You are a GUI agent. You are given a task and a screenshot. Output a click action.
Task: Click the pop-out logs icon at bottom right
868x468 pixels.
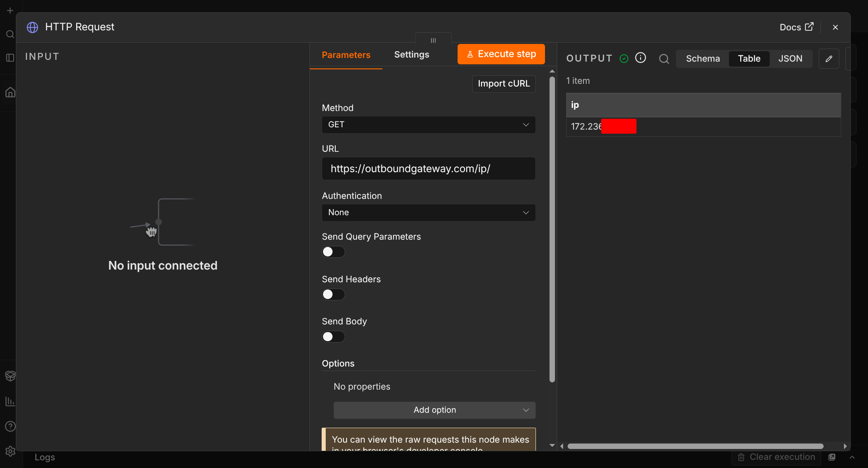coord(832,457)
